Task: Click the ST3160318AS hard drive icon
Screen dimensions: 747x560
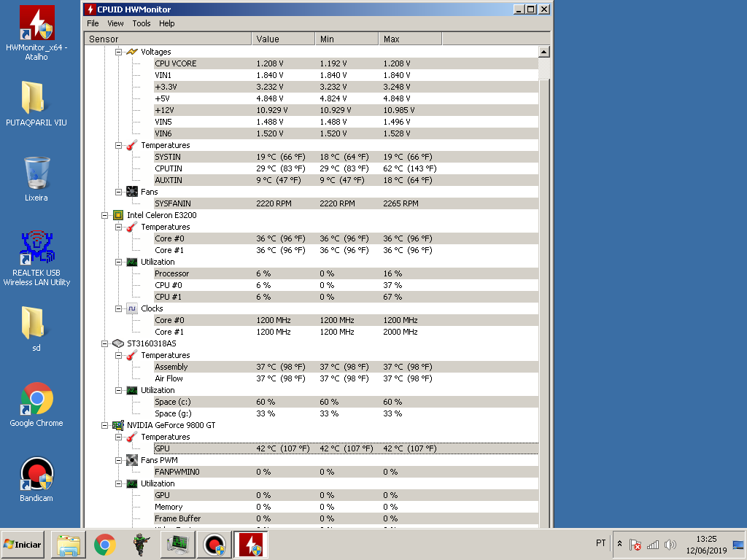Action: 118,343
